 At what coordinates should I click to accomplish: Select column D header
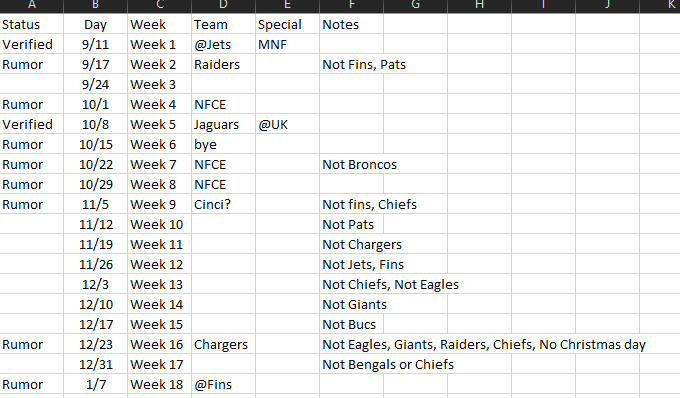(223, 6)
